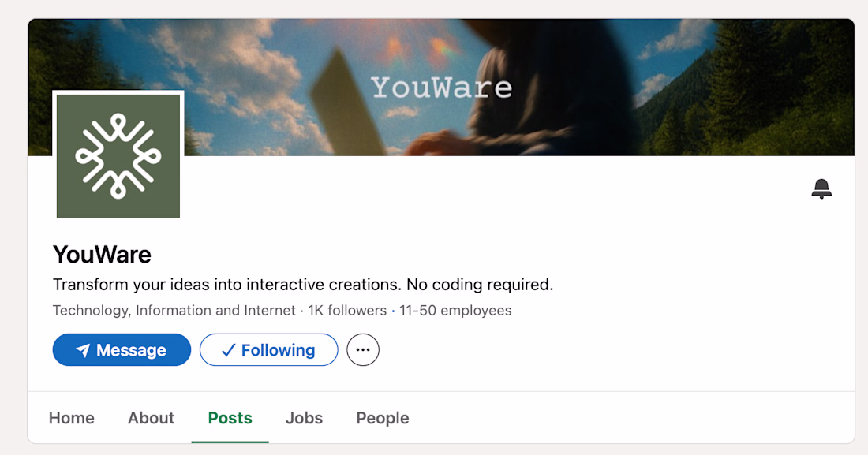
Task: Click the YouWare company name heading
Action: tap(102, 255)
